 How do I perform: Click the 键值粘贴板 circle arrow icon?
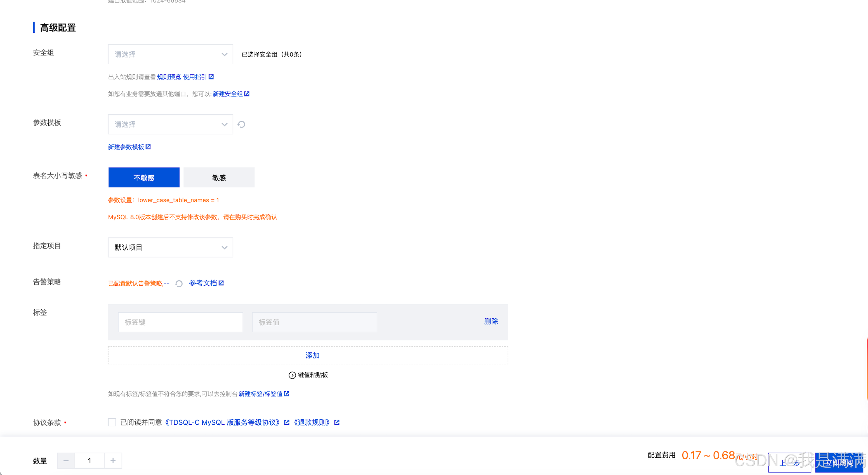[292, 375]
